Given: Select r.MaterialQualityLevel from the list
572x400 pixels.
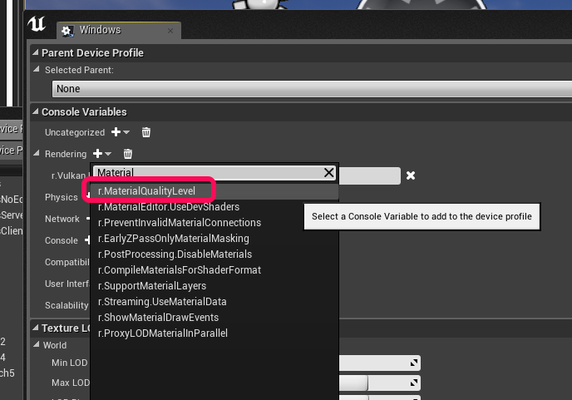Looking at the screenshot, I should 214,191.
